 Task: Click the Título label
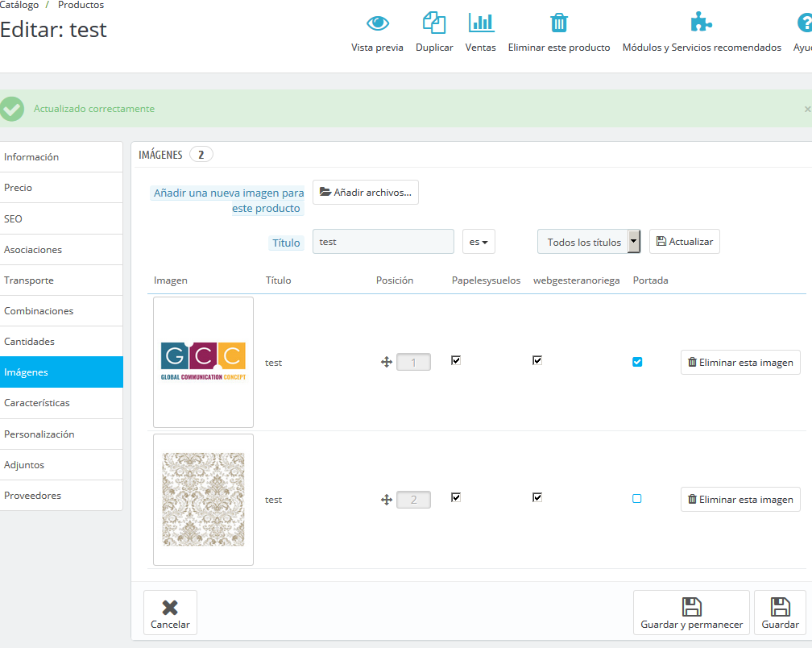tap(286, 243)
